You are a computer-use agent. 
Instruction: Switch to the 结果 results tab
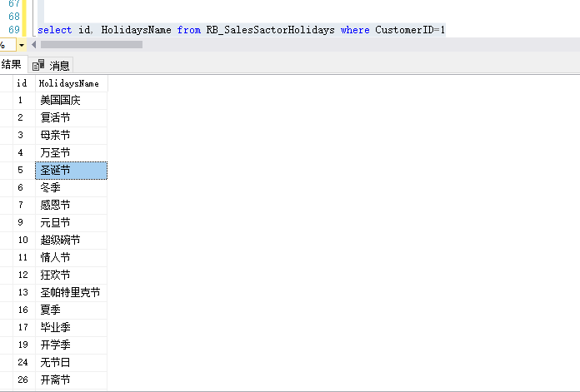click(x=12, y=65)
